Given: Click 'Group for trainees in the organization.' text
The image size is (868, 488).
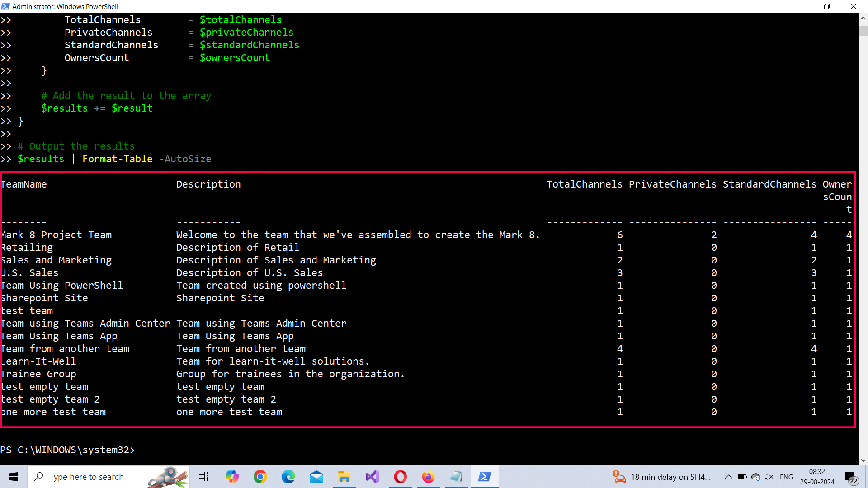Looking at the screenshot, I should [291, 374].
